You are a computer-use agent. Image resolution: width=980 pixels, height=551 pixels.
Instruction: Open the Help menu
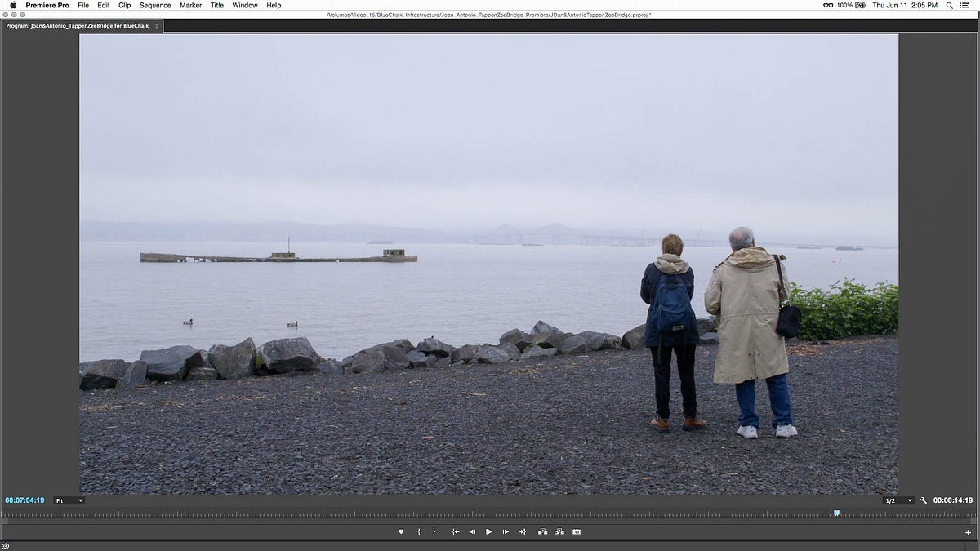[x=274, y=5]
